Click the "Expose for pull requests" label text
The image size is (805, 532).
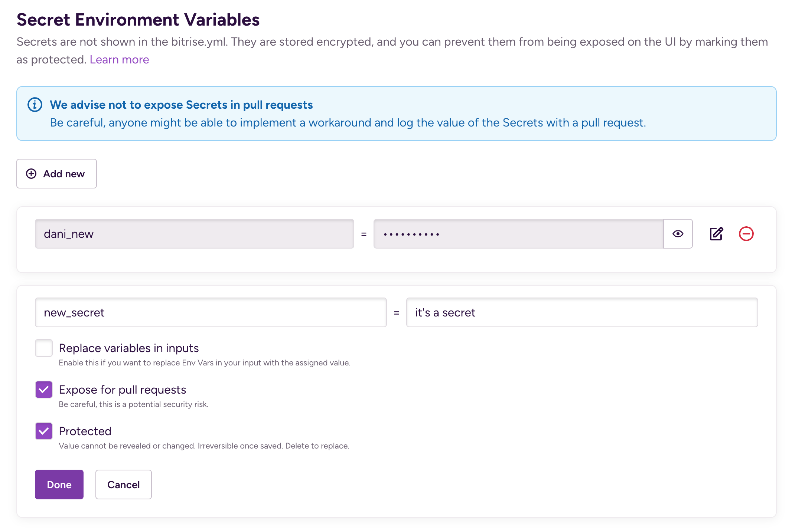coord(122,390)
